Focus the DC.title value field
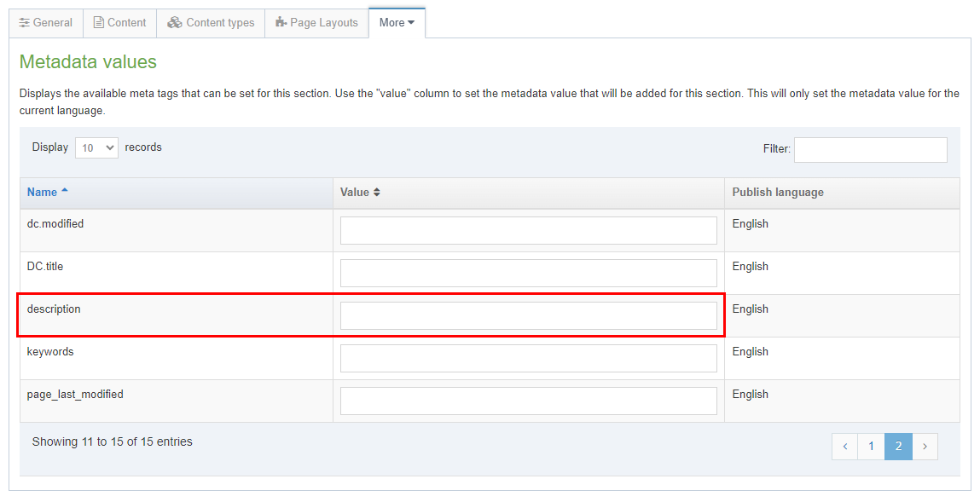Screen dimensions: 980x502 click(x=529, y=273)
